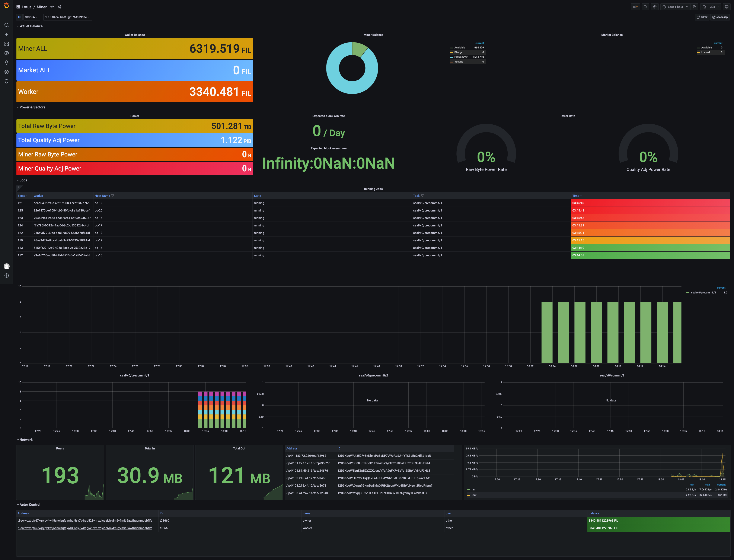
Task: Star the Miner dashboard
Action: coord(52,7)
